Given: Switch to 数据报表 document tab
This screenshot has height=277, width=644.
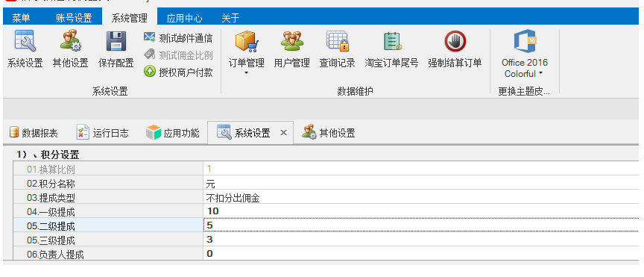Looking at the screenshot, I should pyautogui.click(x=34, y=133).
